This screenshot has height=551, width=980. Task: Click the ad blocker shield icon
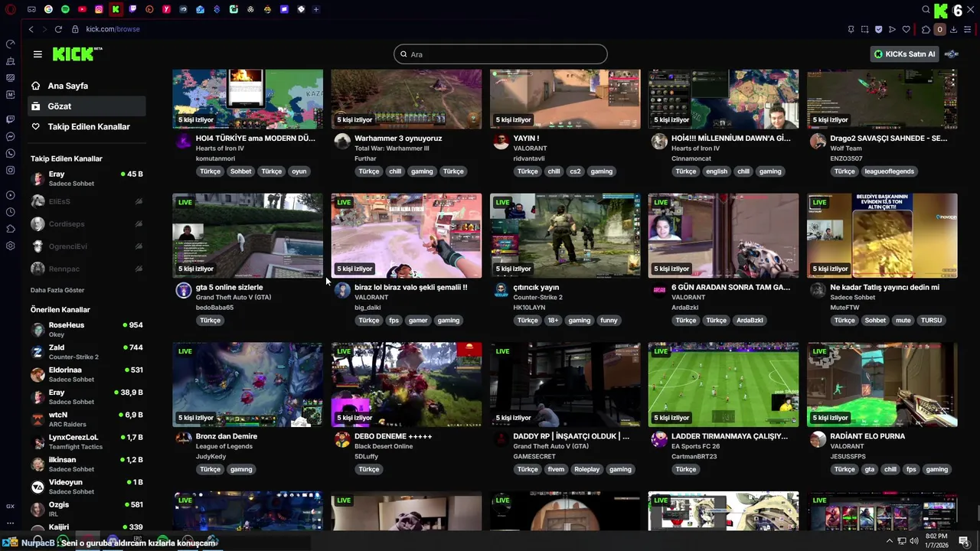878,29
